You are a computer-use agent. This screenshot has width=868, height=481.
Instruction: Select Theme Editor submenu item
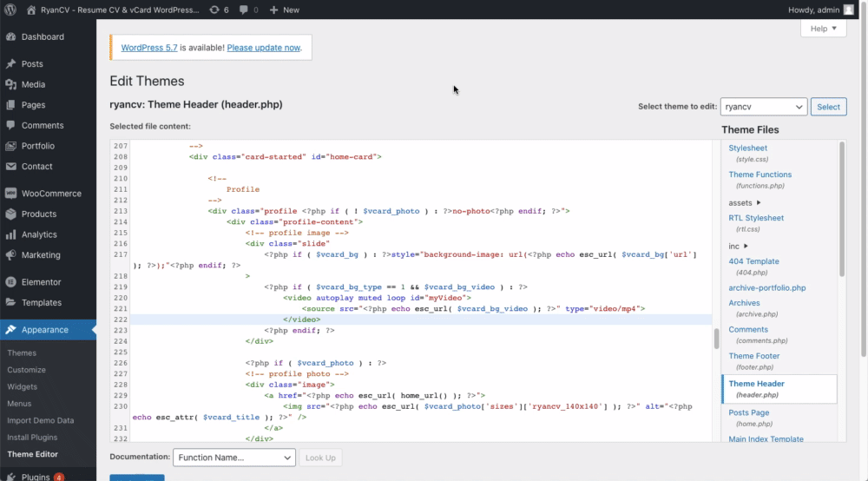pos(33,454)
